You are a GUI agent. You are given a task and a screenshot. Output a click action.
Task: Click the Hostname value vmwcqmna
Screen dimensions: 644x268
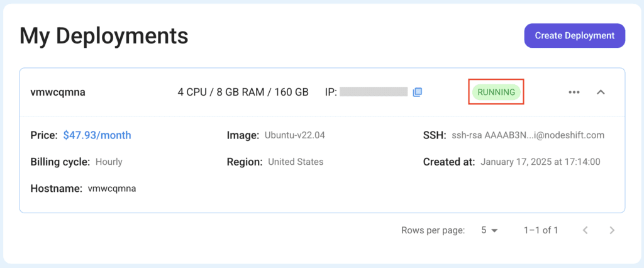[x=112, y=188]
